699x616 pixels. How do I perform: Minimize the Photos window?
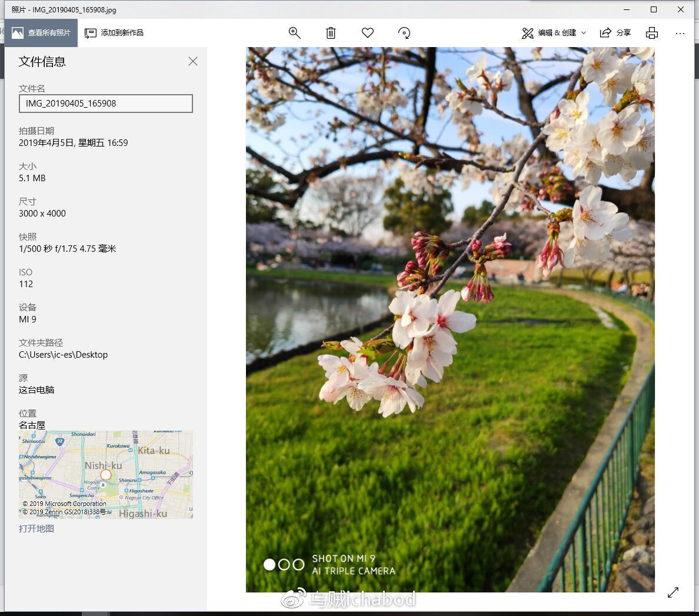pos(626,9)
